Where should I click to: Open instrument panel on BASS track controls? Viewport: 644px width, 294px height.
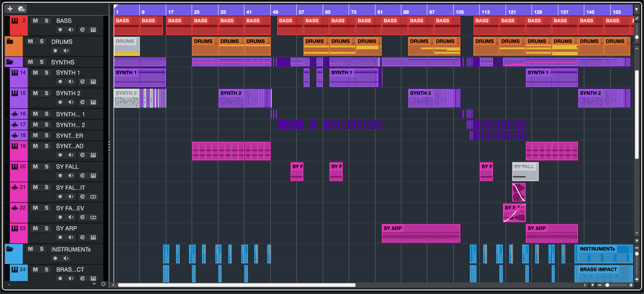click(x=93, y=30)
